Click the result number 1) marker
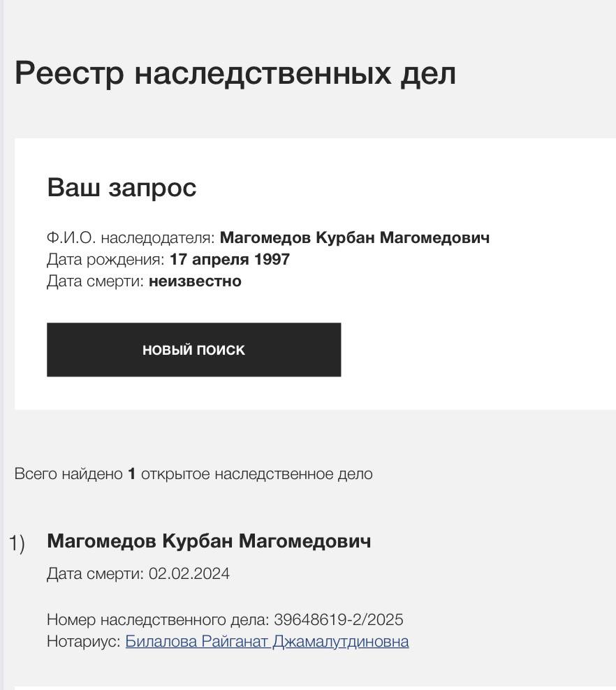The height and width of the screenshot is (690, 616). [x=17, y=543]
